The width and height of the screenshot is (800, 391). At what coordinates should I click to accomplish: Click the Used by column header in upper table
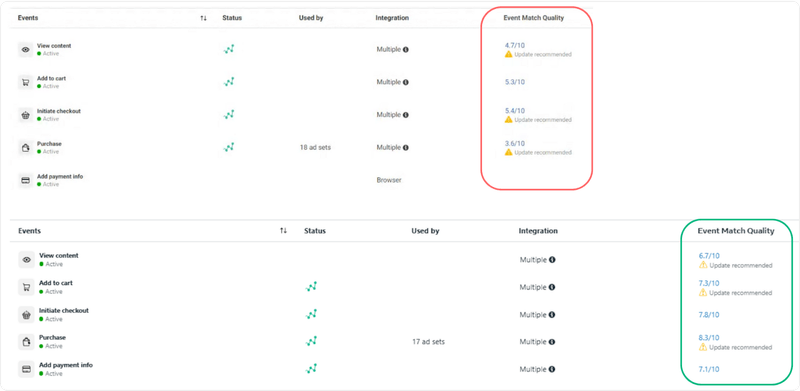pos(311,18)
